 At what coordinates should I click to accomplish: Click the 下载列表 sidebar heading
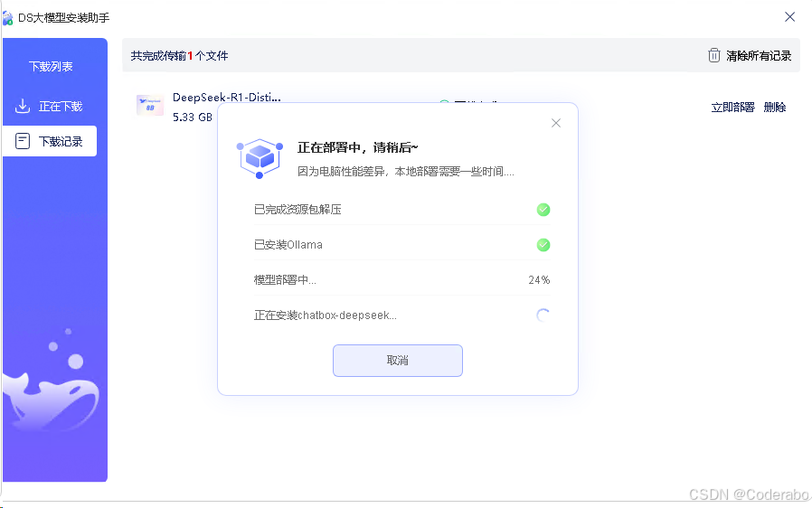pyautogui.click(x=51, y=66)
